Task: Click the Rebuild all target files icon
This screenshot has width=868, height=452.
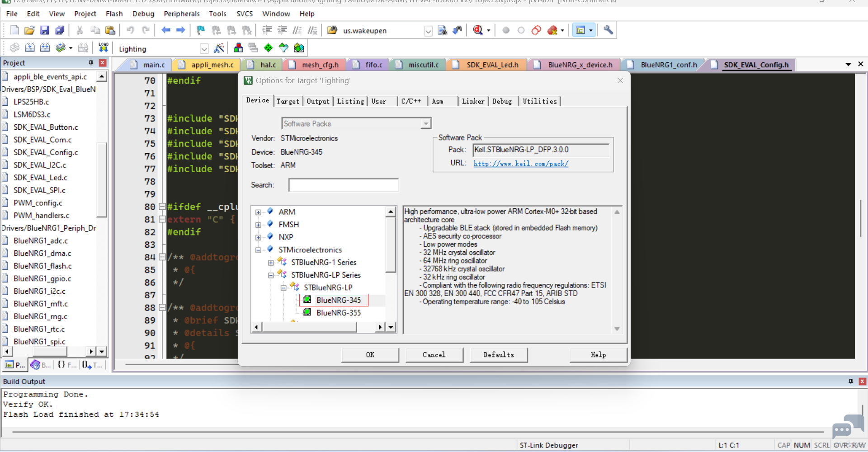Action: pos(45,48)
